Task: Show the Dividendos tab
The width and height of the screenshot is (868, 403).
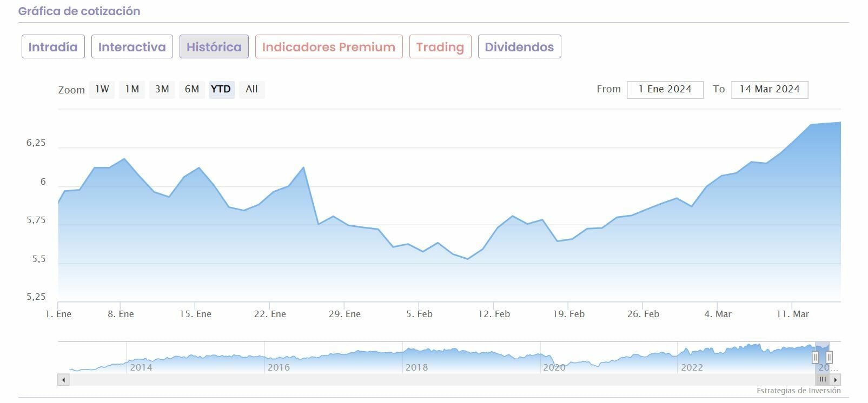Action: coord(519,47)
